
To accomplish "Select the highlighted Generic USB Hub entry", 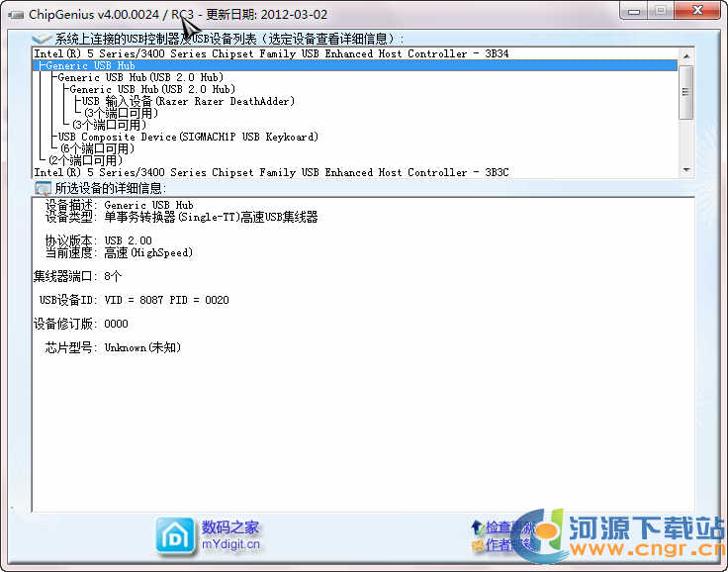I will 91,66.
